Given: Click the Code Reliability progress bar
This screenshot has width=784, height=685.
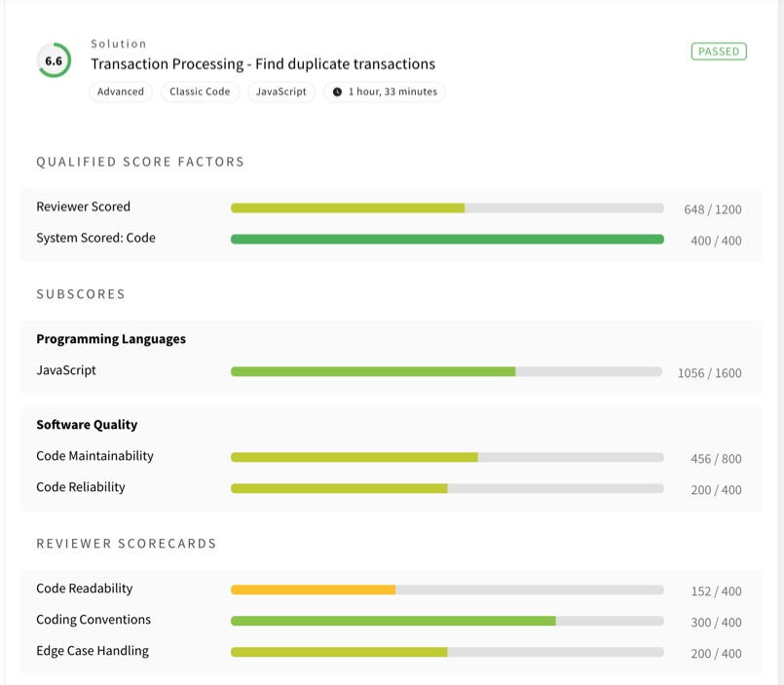Looking at the screenshot, I should click(447, 488).
